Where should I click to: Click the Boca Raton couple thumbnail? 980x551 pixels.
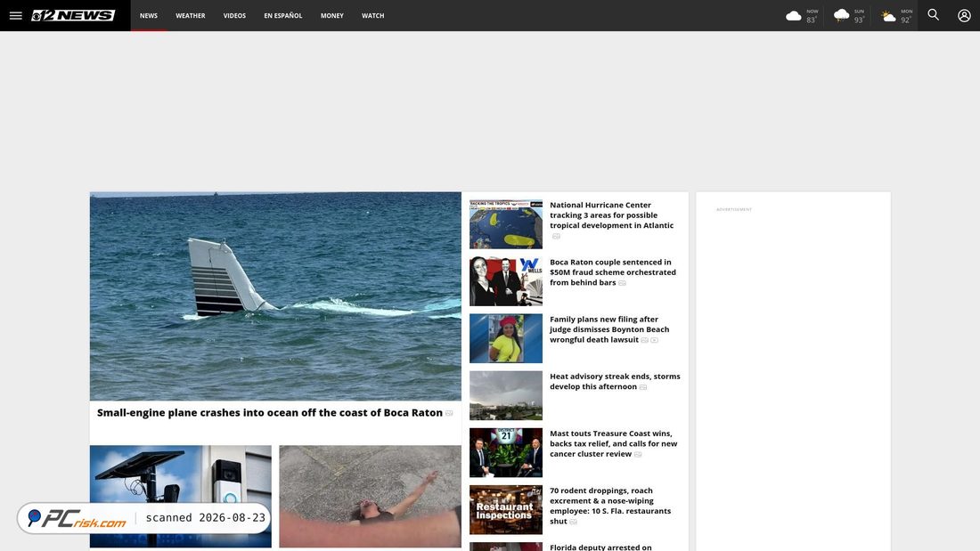pos(506,281)
